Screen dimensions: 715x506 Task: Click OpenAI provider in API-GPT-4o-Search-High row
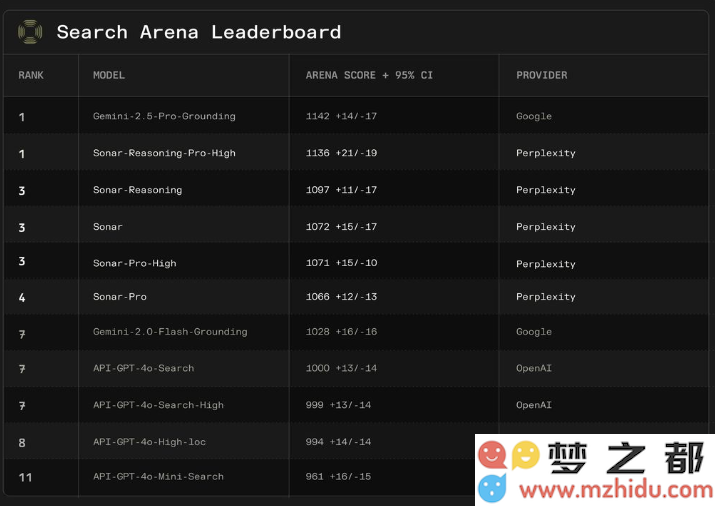534,405
